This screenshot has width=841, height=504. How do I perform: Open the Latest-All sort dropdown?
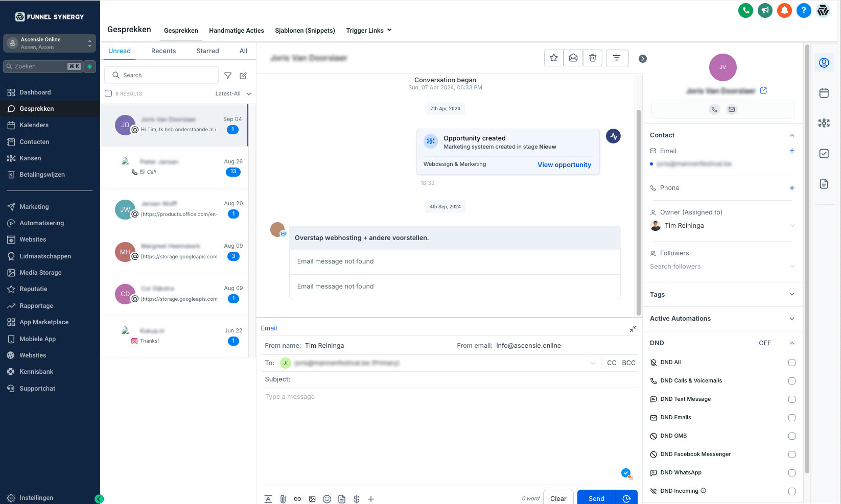coord(233,93)
